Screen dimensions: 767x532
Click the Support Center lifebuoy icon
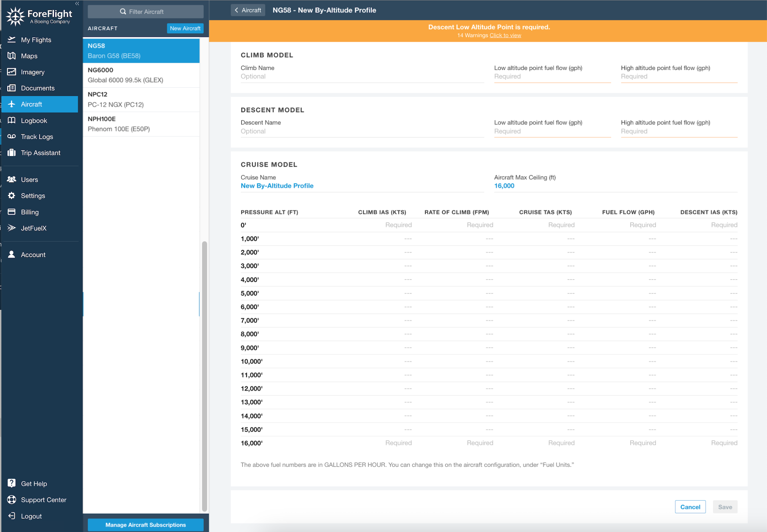pyautogui.click(x=11, y=500)
